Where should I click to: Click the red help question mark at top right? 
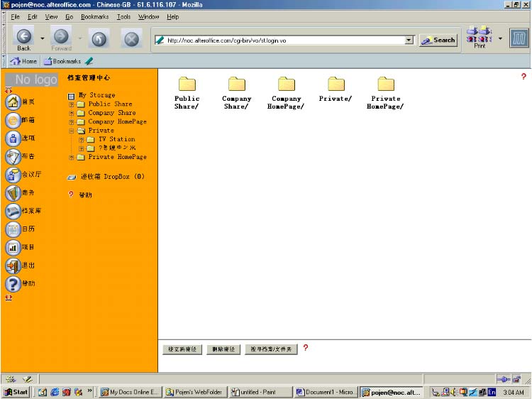tap(523, 77)
